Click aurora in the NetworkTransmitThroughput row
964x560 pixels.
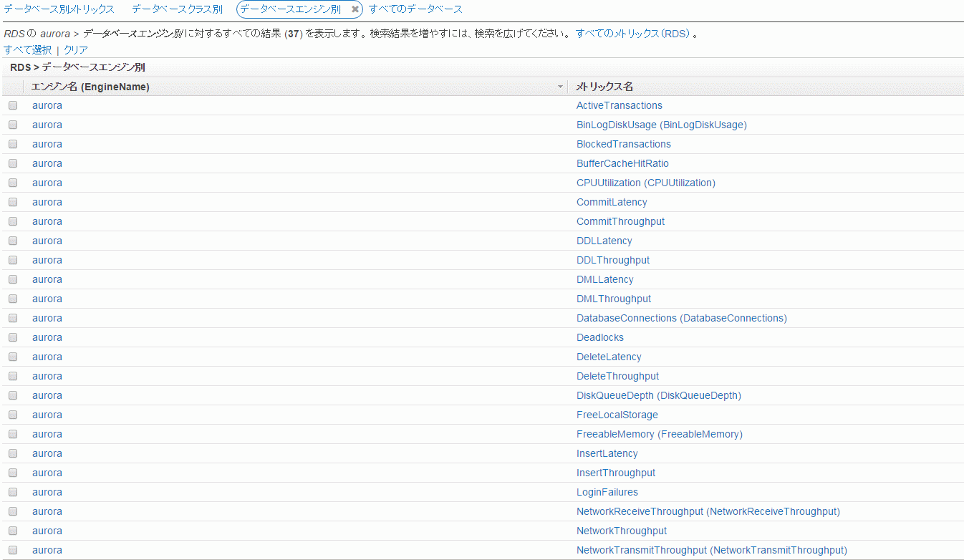tap(47, 550)
